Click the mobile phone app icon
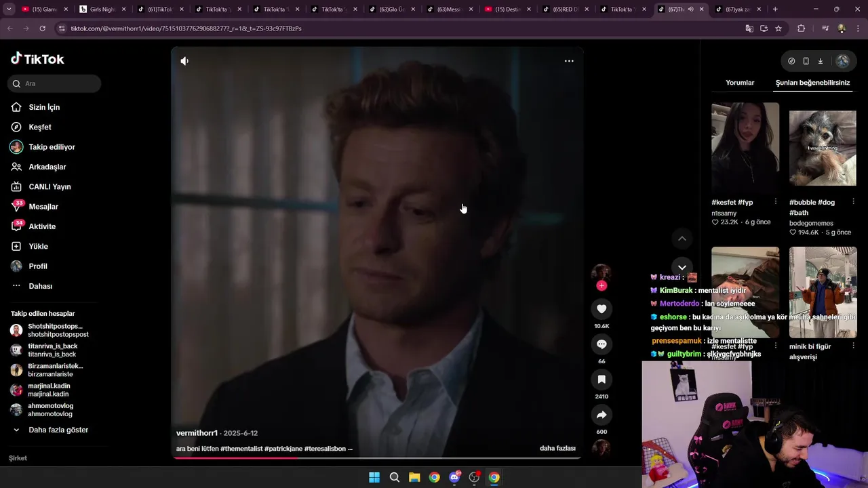This screenshot has height=488, width=868. click(806, 61)
